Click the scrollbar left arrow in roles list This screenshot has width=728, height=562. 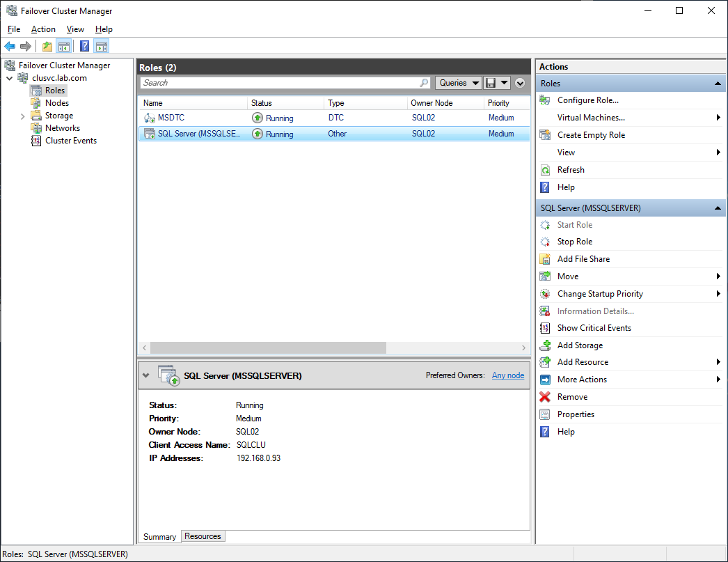[x=144, y=348]
